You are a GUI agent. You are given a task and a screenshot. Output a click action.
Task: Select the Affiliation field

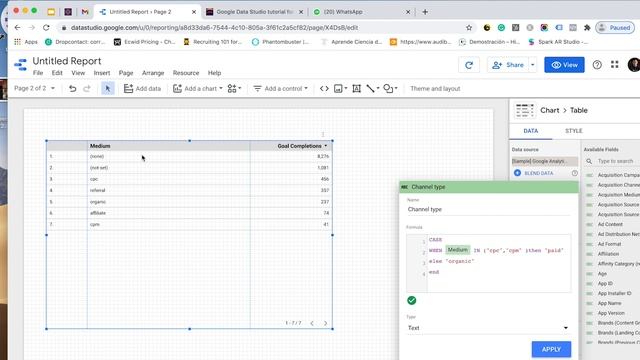pyautogui.click(x=609, y=254)
